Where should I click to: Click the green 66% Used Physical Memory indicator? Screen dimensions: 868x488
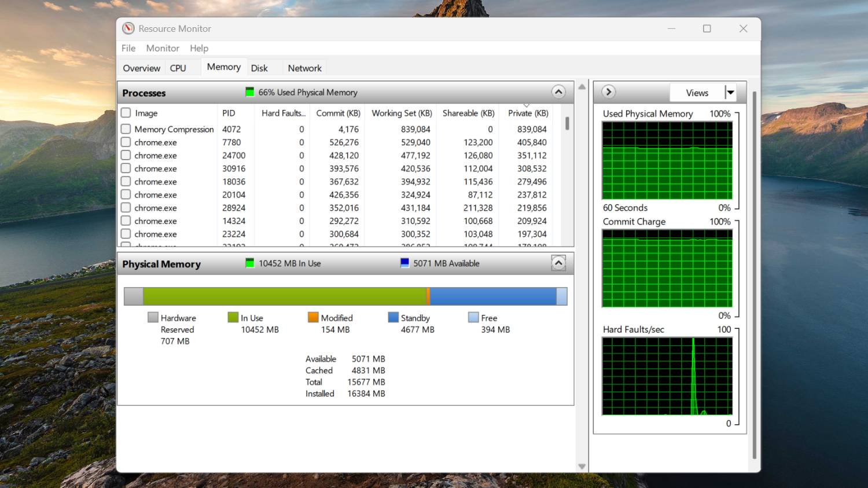point(250,92)
